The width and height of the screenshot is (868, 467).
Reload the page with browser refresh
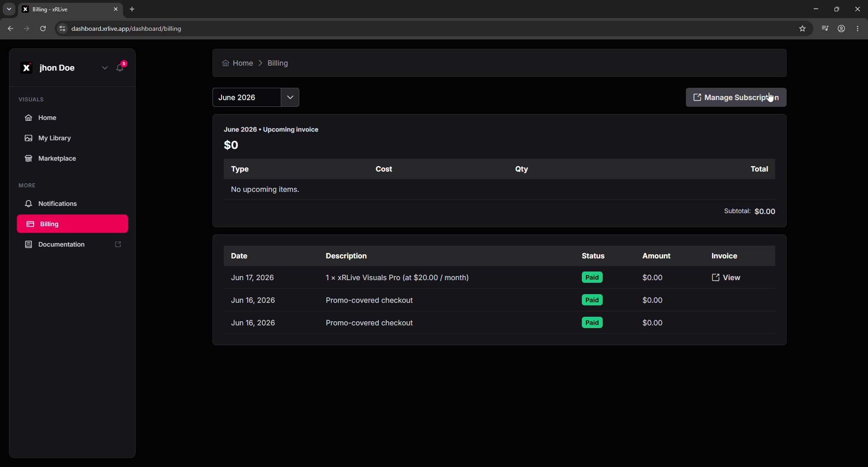tap(43, 29)
